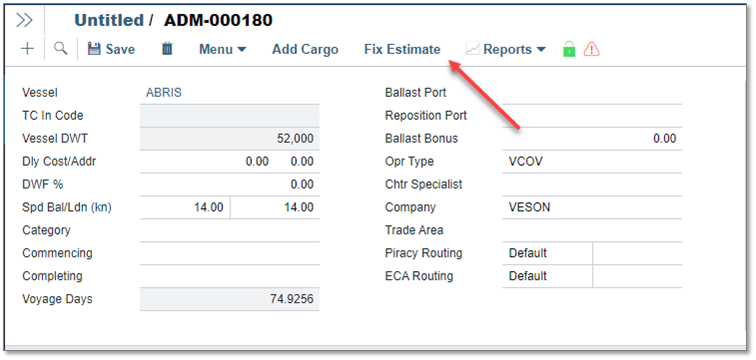This screenshot has width=756, height=360.
Task: Delete estimate using trash can icon
Action: (167, 49)
